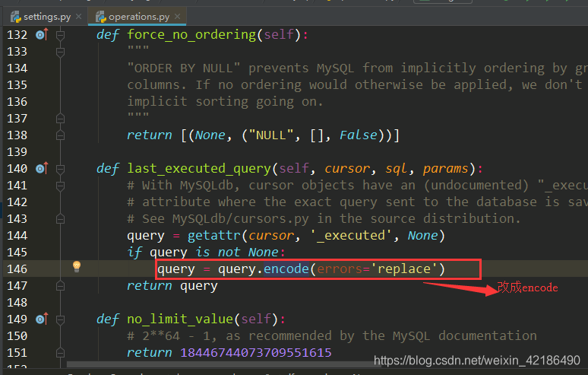
Task: Click the number 18446744073709551615
Action: [256, 352]
